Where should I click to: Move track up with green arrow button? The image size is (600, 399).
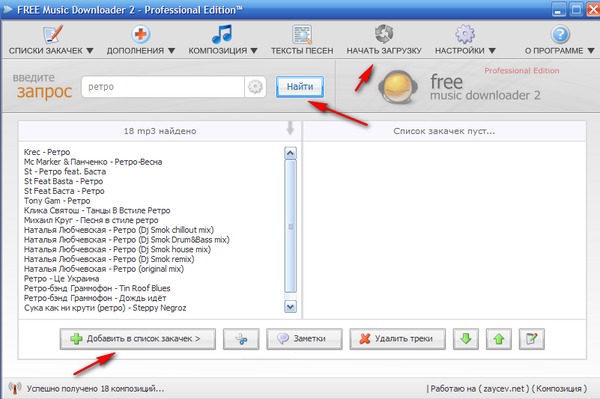(499, 339)
